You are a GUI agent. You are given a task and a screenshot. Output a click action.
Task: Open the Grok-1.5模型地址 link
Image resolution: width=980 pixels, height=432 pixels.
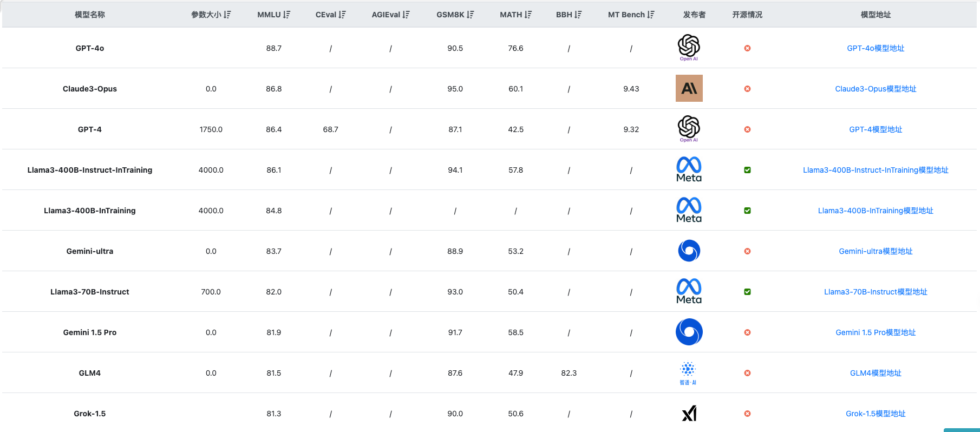(x=876, y=414)
